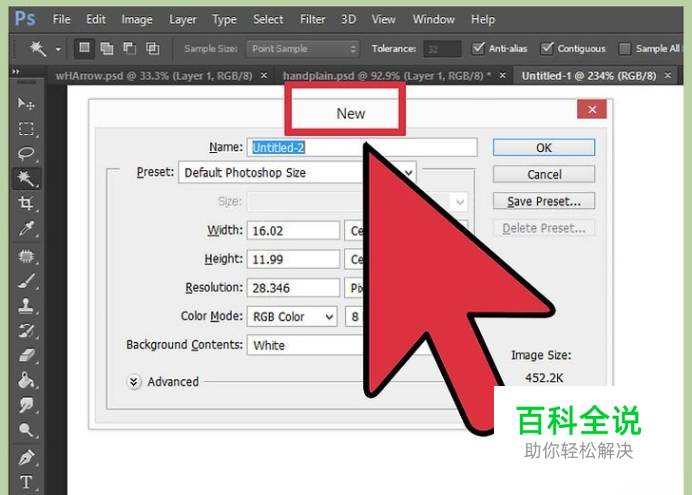Open the Help menu
This screenshot has width=692, height=495.
pos(483,19)
